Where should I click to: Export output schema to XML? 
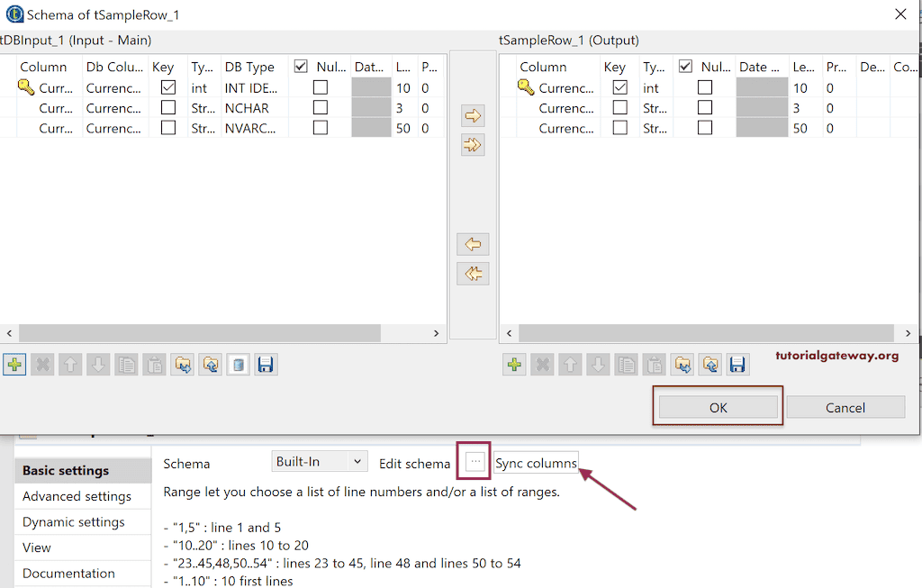(710, 364)
